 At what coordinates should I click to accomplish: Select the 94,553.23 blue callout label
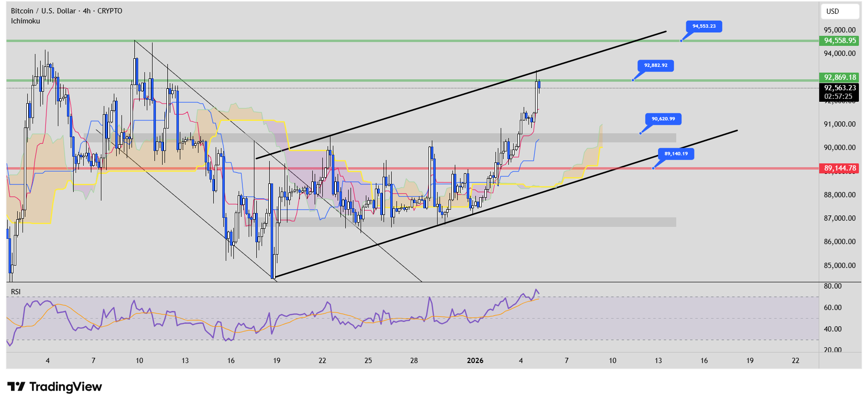(x=703, y=26)
